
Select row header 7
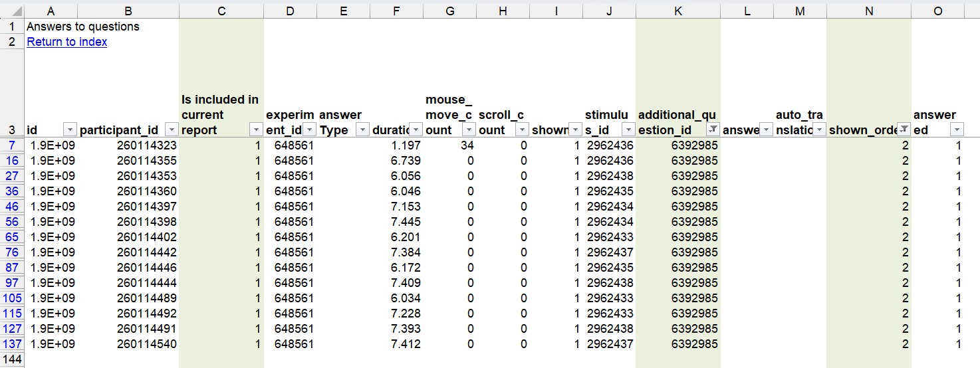point(12,145)
